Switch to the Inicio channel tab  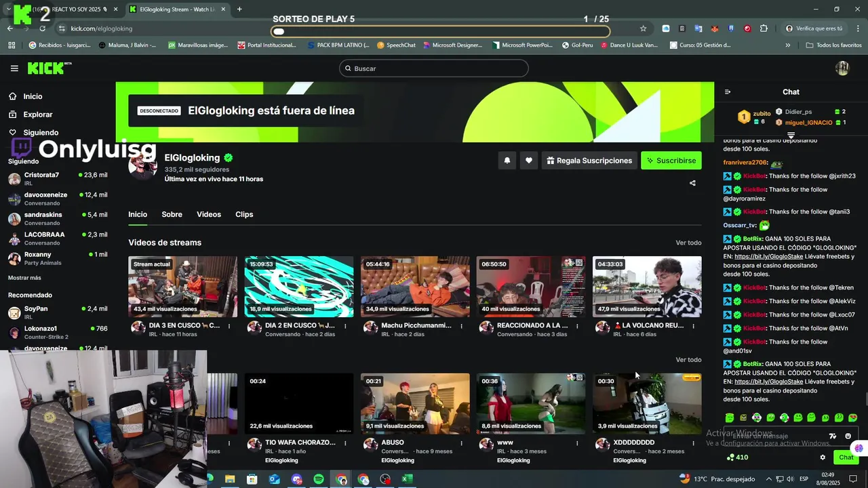pyautogui.click(x=138, y=214)
